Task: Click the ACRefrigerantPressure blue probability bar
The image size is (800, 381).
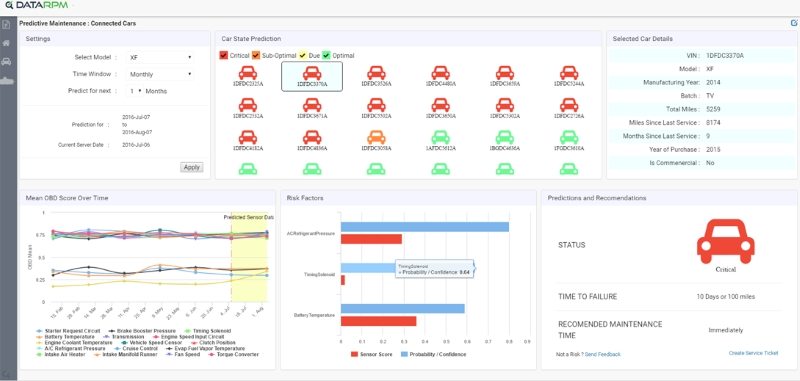Action: point(425,227)
